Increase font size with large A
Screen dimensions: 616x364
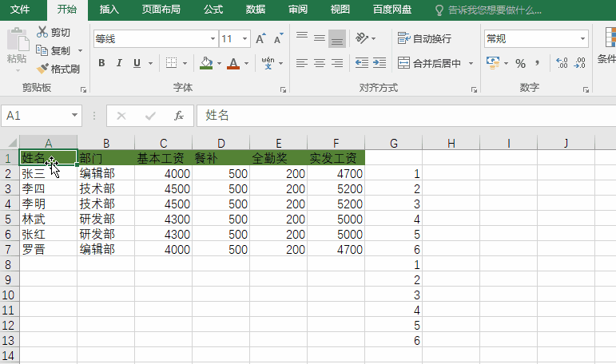pos(260,38)
